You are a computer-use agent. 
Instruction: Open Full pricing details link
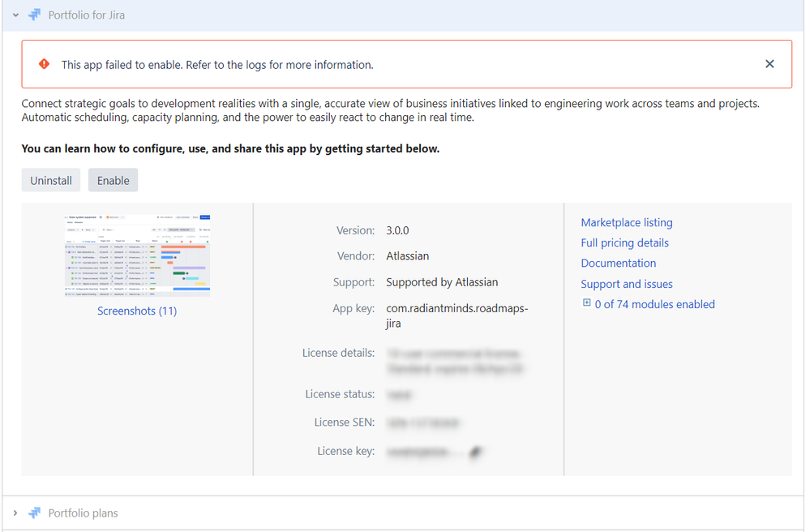(624, 242)
